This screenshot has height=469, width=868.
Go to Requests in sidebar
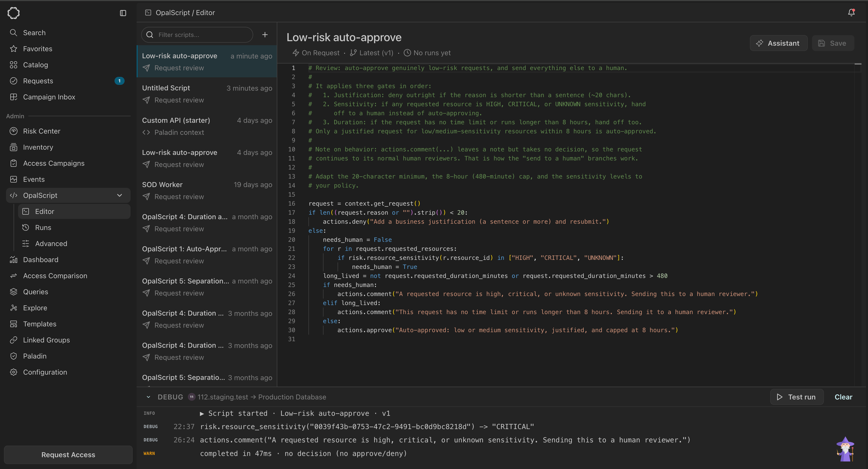pos(68,81)
